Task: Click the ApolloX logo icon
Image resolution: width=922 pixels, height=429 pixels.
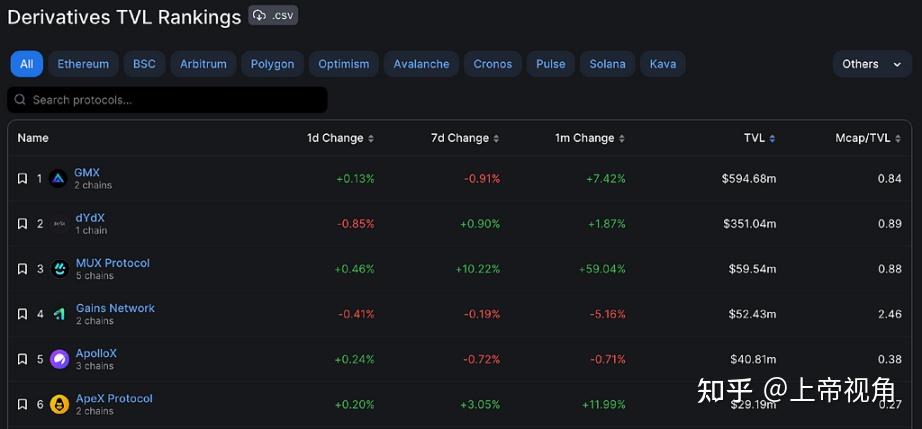Action: [x=59, y=359]
